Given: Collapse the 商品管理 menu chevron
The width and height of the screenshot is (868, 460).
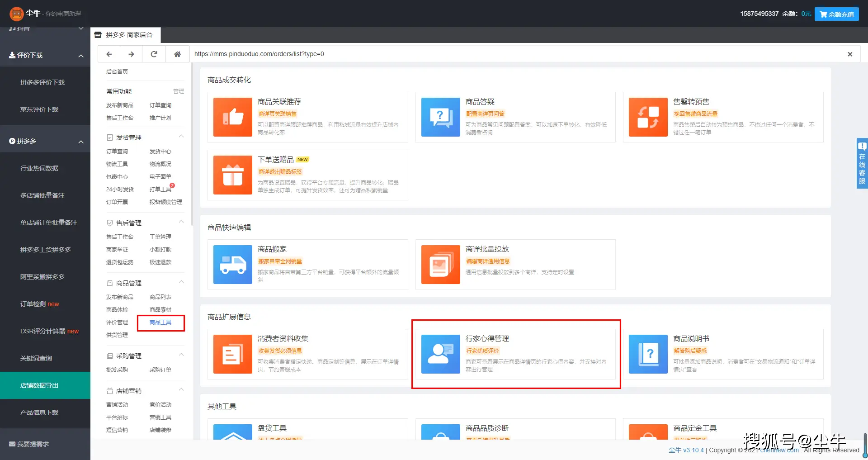Looking at the screenshot, I should coord(181,282).
